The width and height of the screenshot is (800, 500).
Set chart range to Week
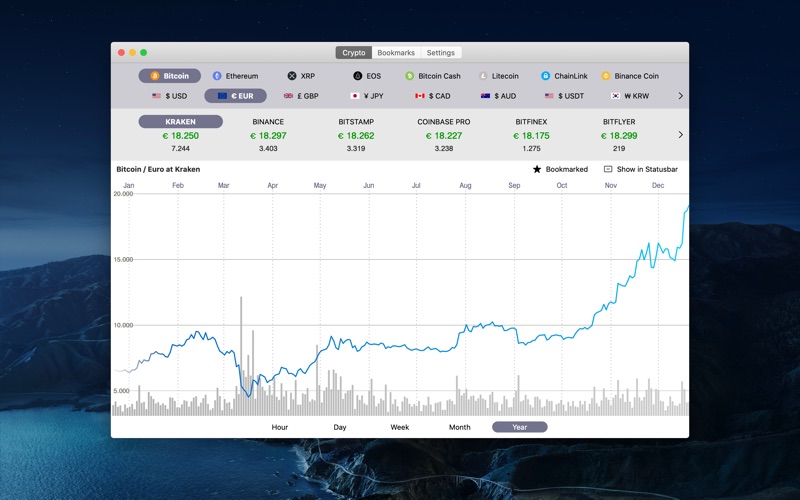tap(399, 427)
